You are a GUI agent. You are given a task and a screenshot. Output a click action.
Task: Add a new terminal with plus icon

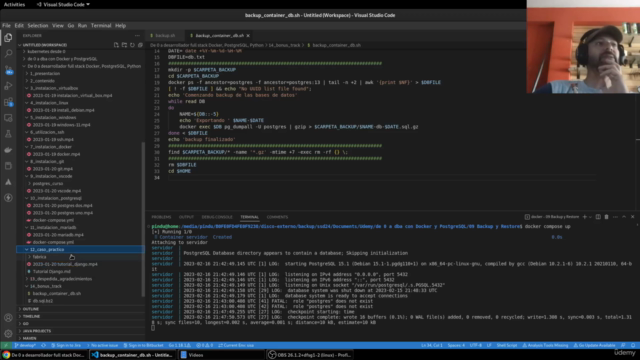click(584, 217)
